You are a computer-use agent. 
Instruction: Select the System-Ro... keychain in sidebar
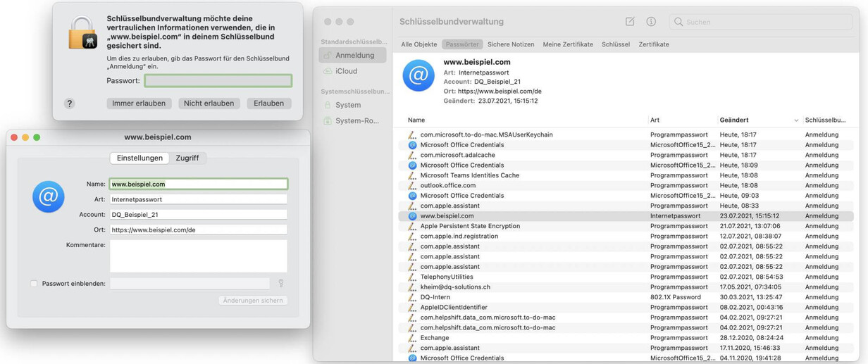tap(352, 121)
